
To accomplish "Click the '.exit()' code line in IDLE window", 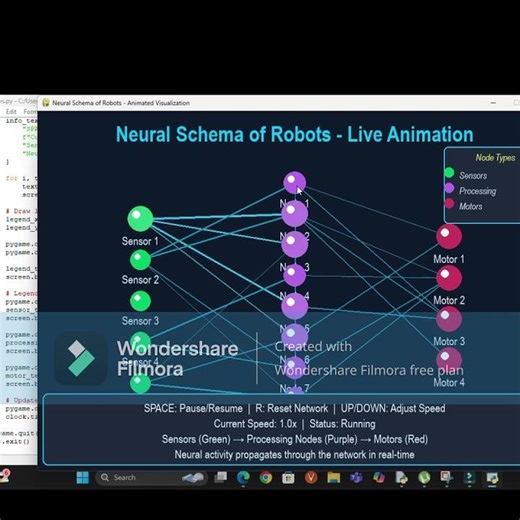I will pos(15,441).
